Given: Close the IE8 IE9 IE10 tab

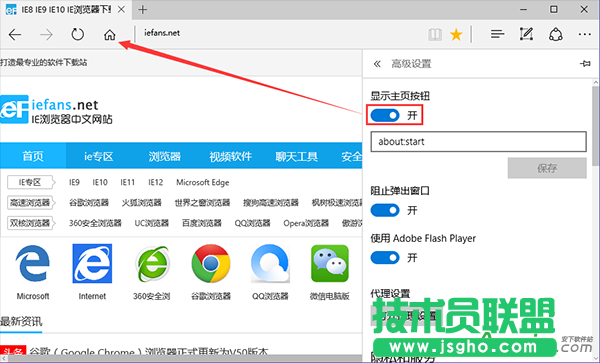Looking at the screenshot, I should [121, 10].
